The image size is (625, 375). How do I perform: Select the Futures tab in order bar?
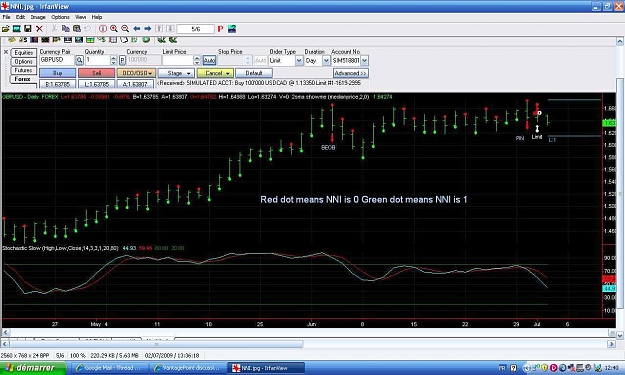[x=24, y=70]
